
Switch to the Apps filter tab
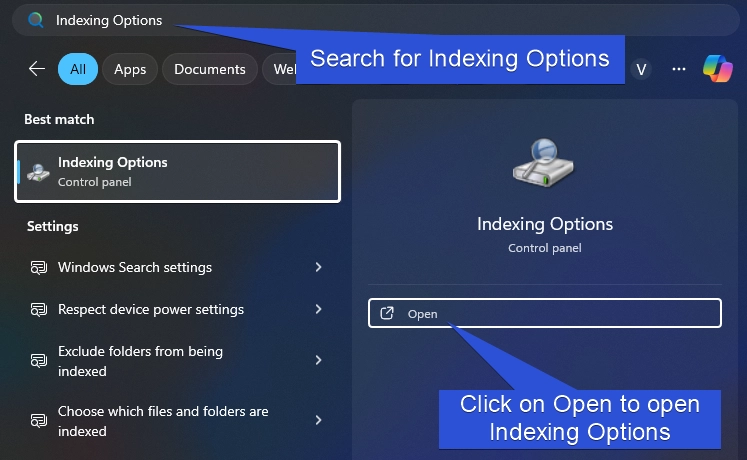[x=130, y=69]
